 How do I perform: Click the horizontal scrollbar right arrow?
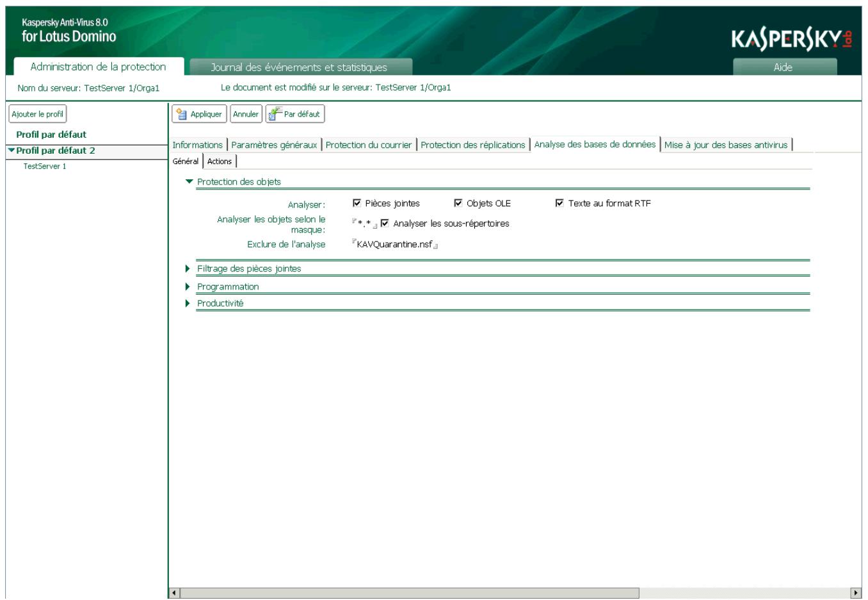pos(856,593)
